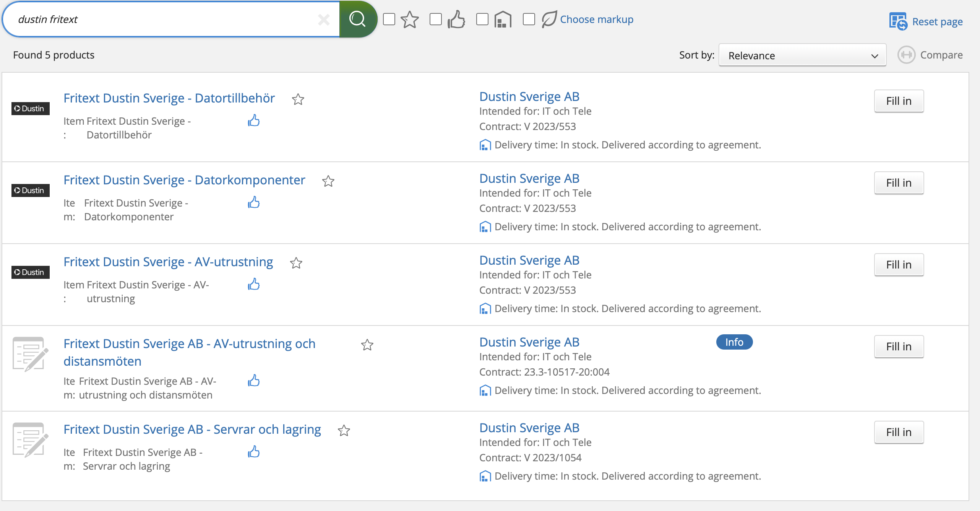Check the markup filter checkbox
The image size is (980, 511).
[x=529, y=19]
